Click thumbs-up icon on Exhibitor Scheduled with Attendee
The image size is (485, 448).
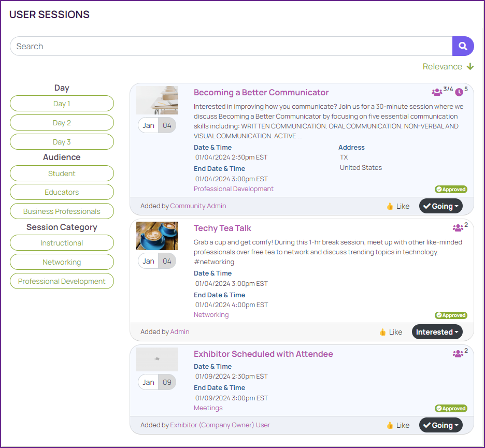(390, 425)
